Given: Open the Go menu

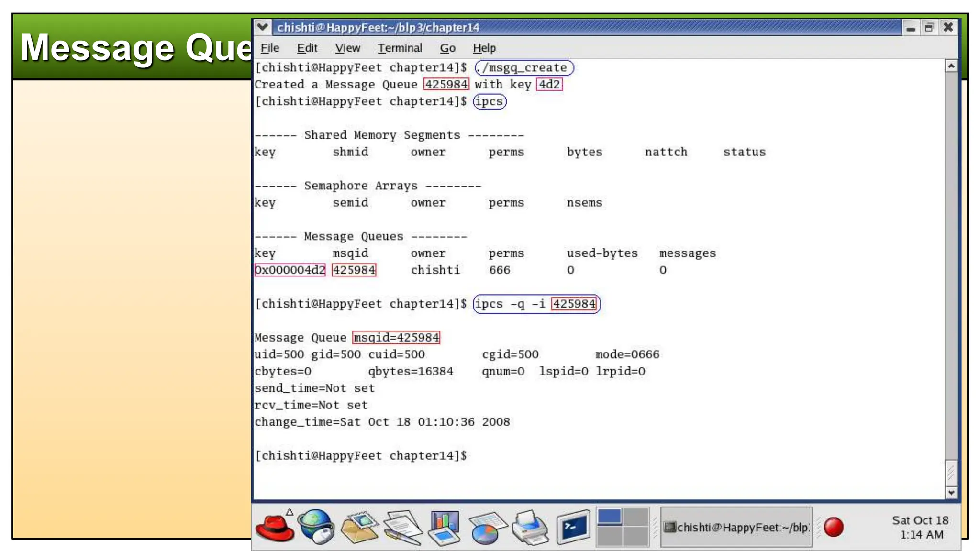Looking at the screenshot, I should pos(447,48).
